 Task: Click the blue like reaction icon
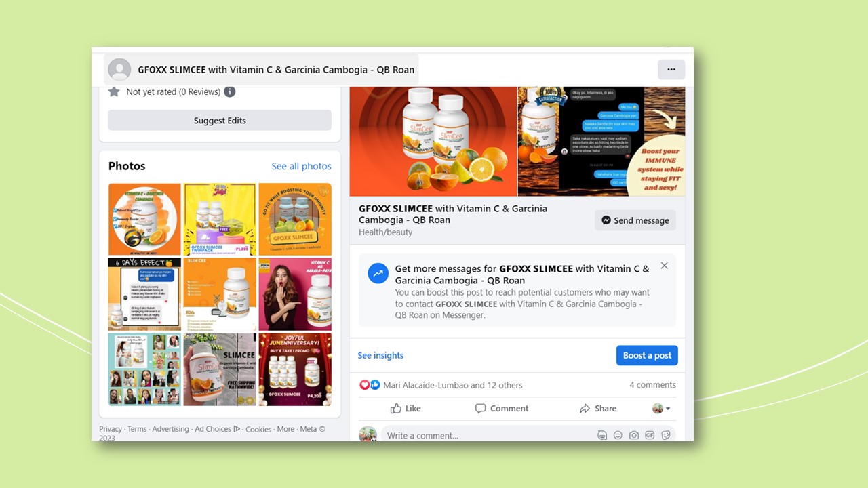pyautogui.click(x=375, y=385)
